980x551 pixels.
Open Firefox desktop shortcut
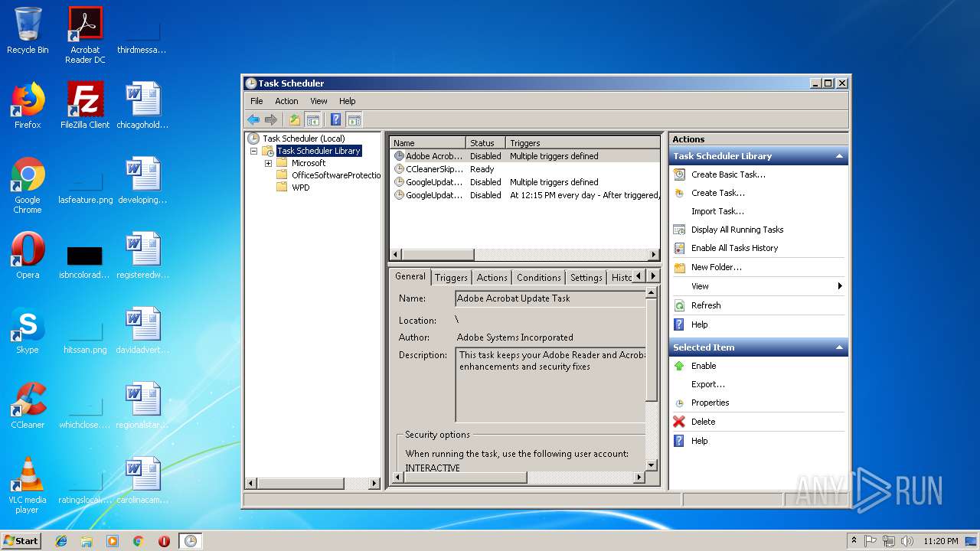point(28,105)
